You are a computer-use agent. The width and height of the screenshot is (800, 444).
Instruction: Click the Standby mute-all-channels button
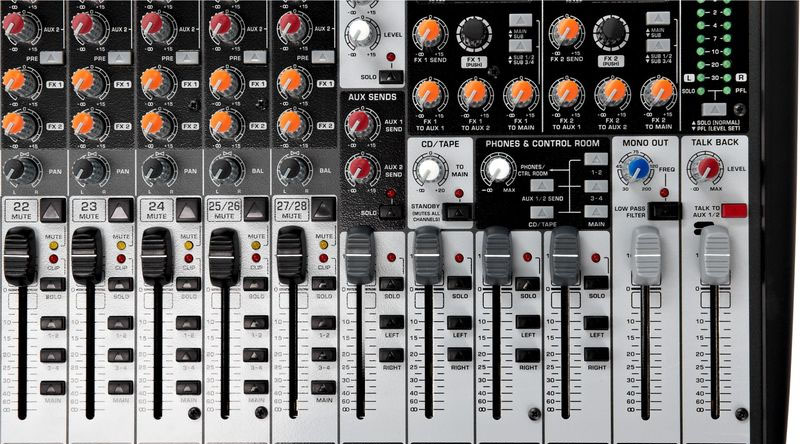tap(459, 211)
